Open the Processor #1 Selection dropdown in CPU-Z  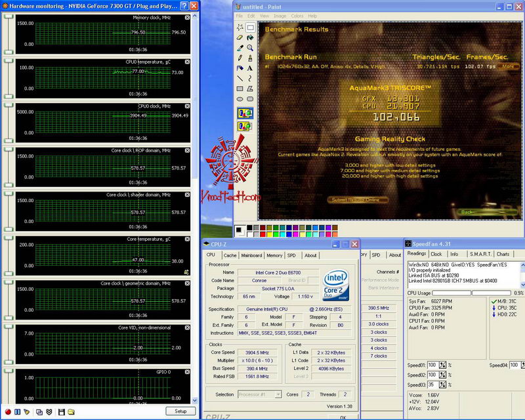[x=278, y=394]
